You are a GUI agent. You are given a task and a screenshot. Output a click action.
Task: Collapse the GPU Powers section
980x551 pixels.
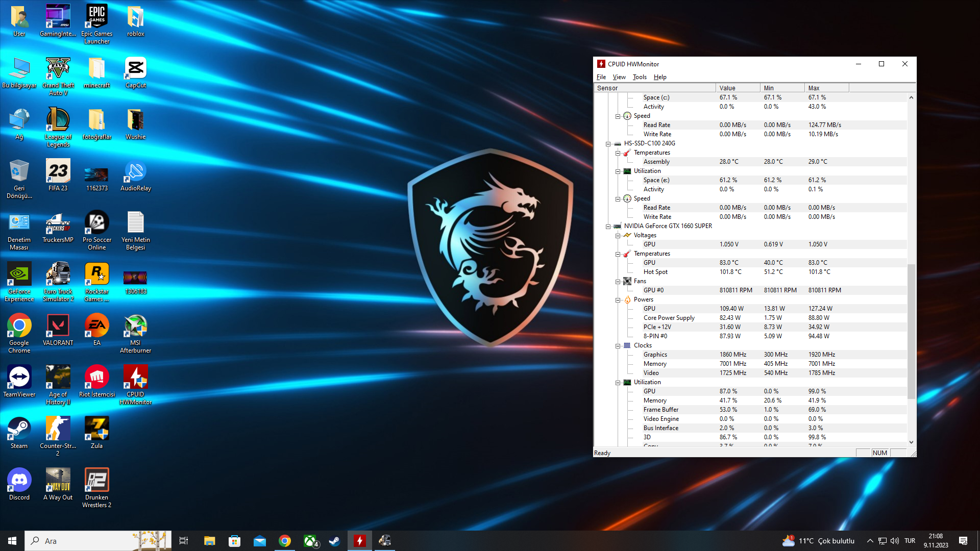[x=618, y=300]
